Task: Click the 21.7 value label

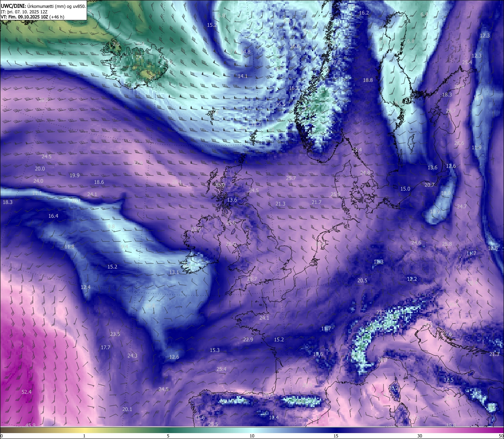Action: click(317, 202)
